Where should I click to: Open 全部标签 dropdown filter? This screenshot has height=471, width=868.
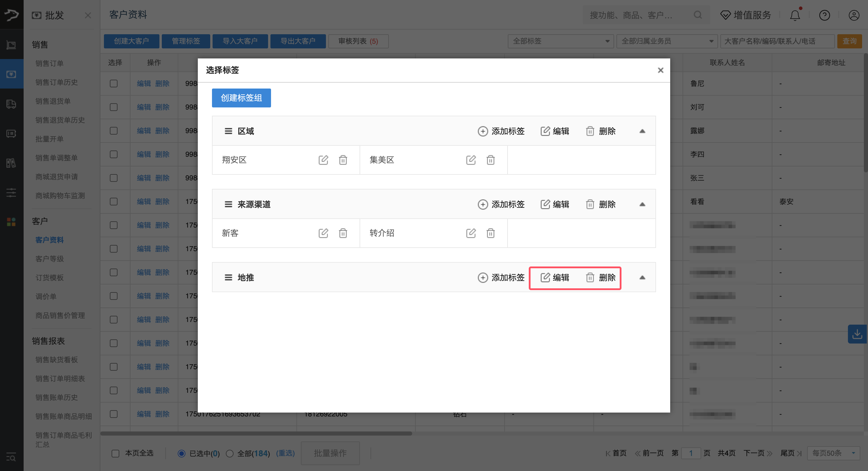560,41
